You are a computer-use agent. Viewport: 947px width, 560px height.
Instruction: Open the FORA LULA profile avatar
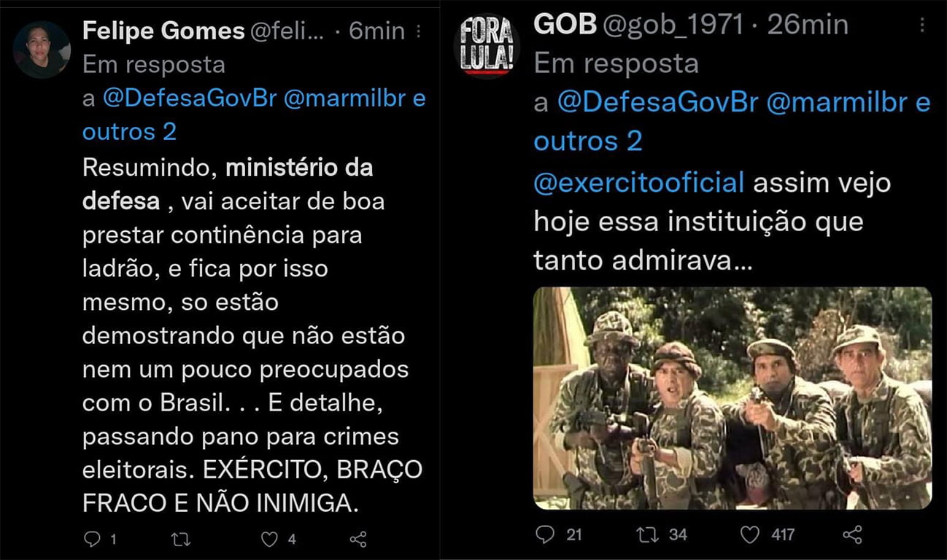point(485,44)
